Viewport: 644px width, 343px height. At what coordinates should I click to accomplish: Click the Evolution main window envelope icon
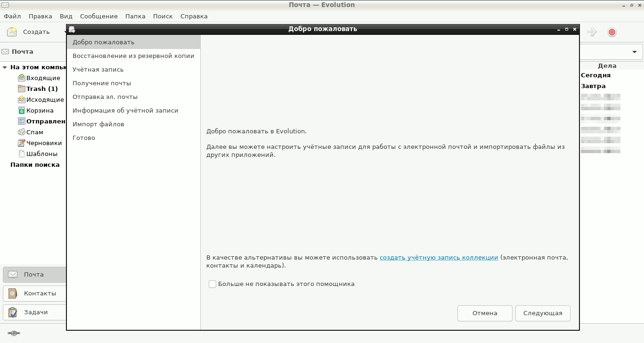coord(5,5)
